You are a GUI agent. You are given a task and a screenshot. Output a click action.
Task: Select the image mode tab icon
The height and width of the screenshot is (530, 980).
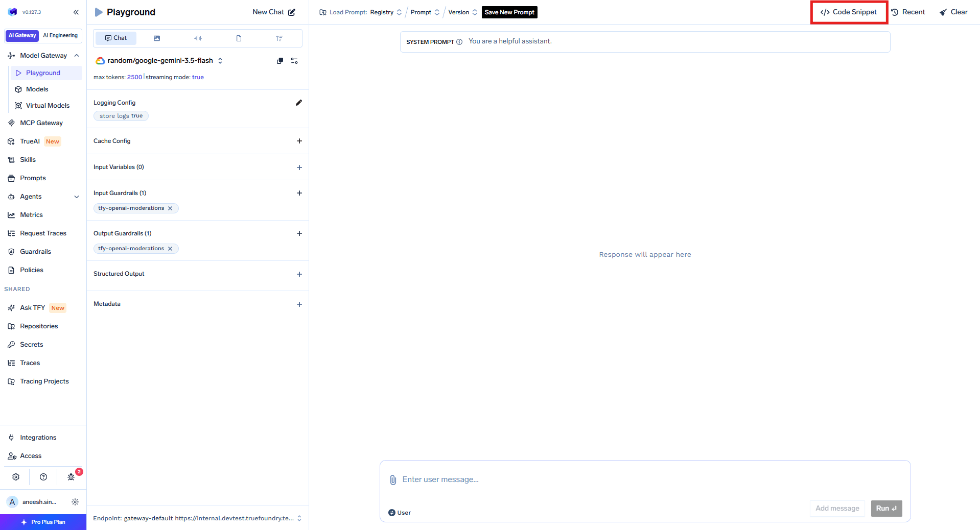(157, 38)
